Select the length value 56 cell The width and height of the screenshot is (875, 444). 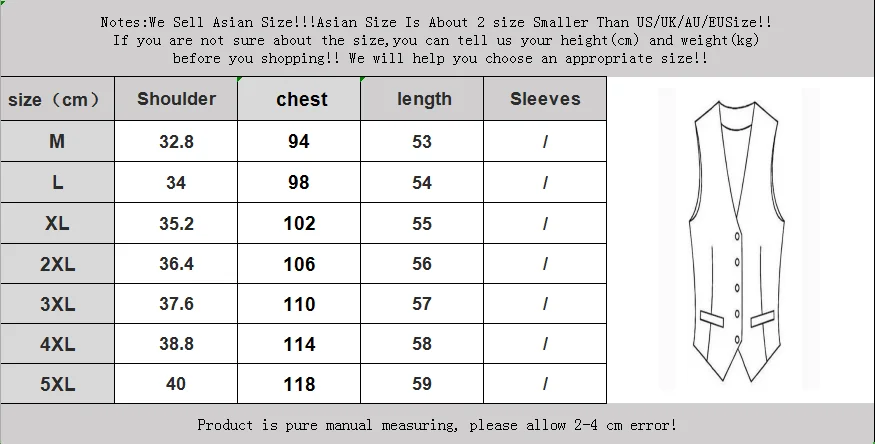point(422,264)
